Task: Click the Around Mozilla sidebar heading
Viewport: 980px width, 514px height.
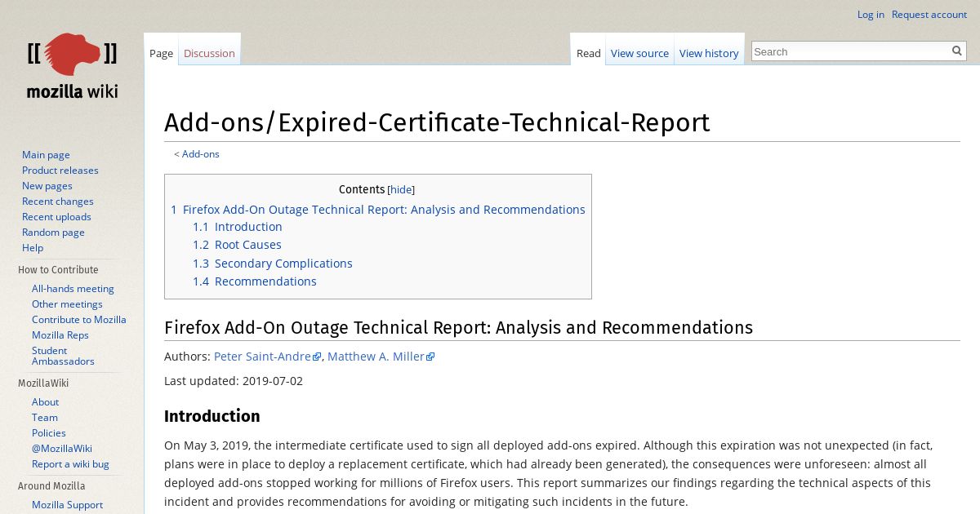Action: tap(51, 486)
